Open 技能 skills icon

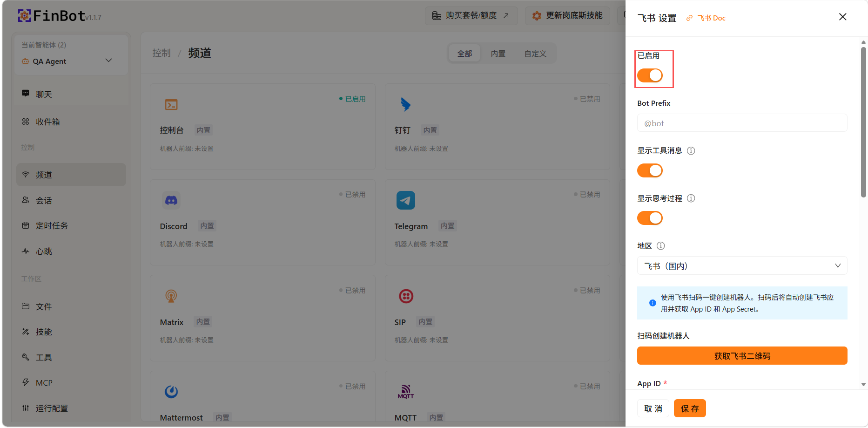tap(26, 332)
